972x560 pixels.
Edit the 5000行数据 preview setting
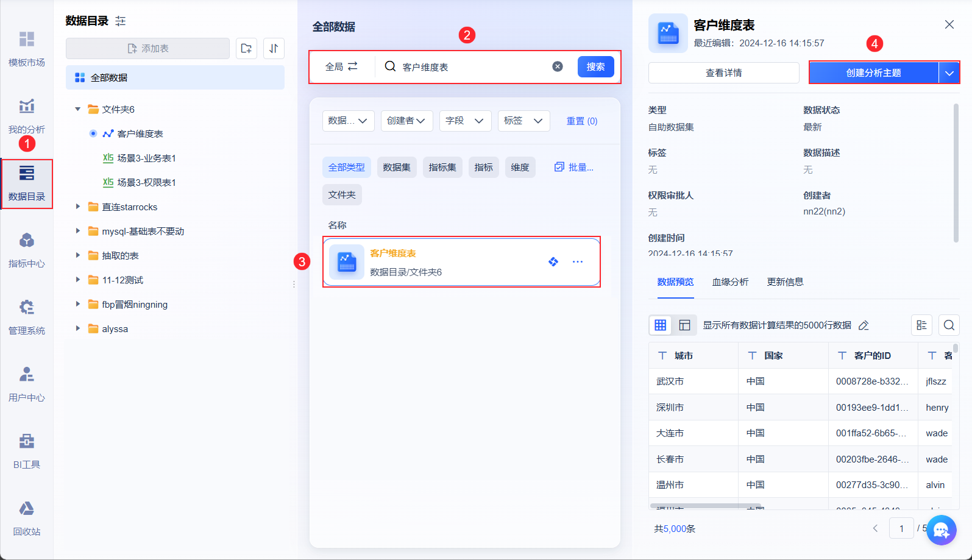tap(864, 325)
